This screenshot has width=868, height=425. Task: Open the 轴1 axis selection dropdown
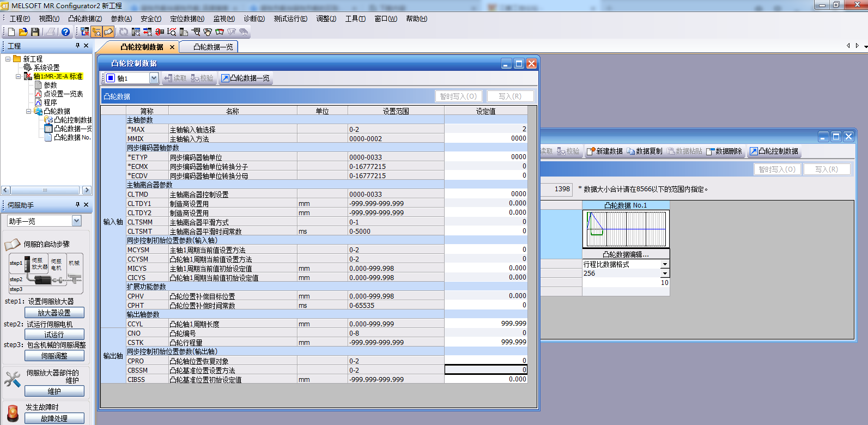coord(154,78)
